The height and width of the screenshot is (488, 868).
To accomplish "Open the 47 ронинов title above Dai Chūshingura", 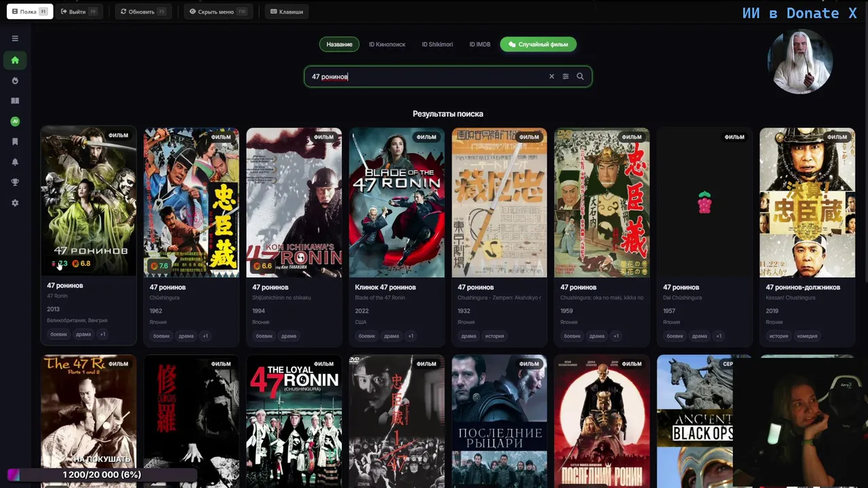I will click(x=681, y=287).
